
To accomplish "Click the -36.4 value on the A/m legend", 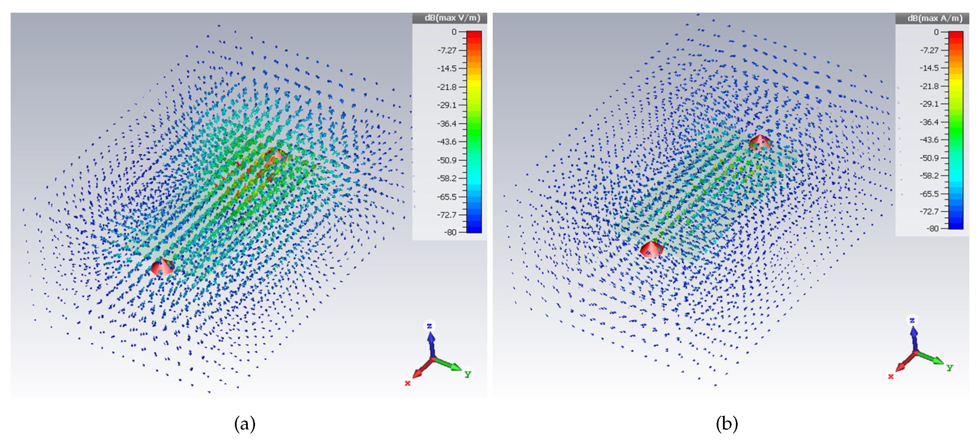I will click(x=929, y=122).
